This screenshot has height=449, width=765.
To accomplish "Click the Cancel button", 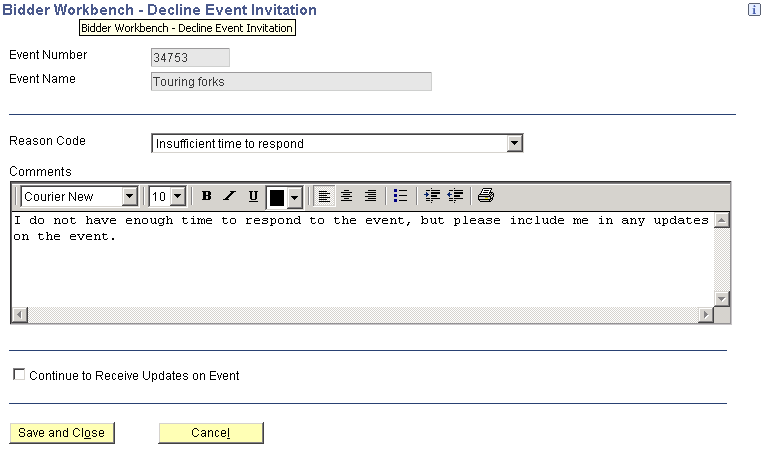I will [211, 433].
